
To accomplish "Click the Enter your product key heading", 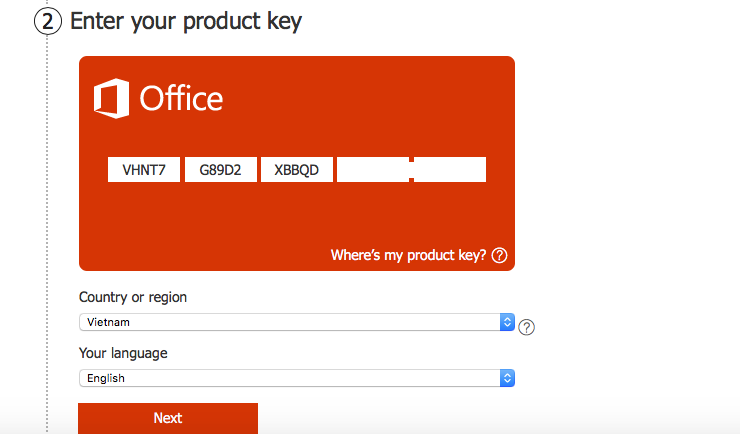I will click(186, 21).
